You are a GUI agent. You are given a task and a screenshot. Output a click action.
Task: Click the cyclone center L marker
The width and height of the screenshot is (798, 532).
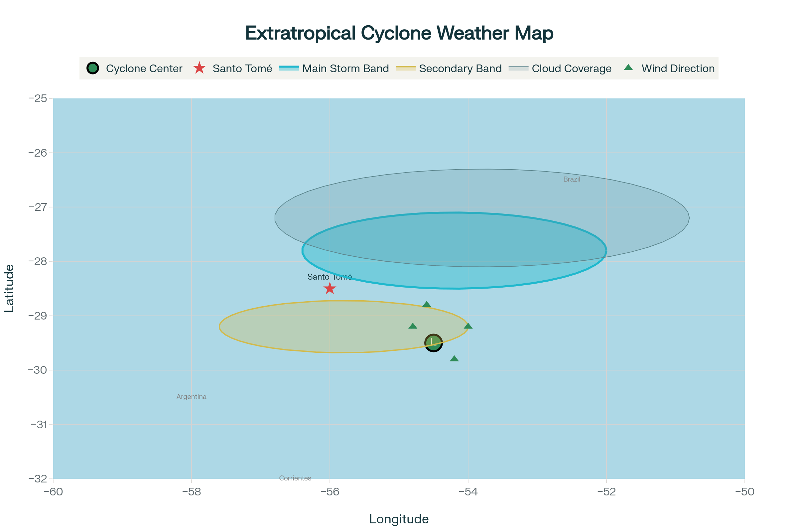click(433, 343)
